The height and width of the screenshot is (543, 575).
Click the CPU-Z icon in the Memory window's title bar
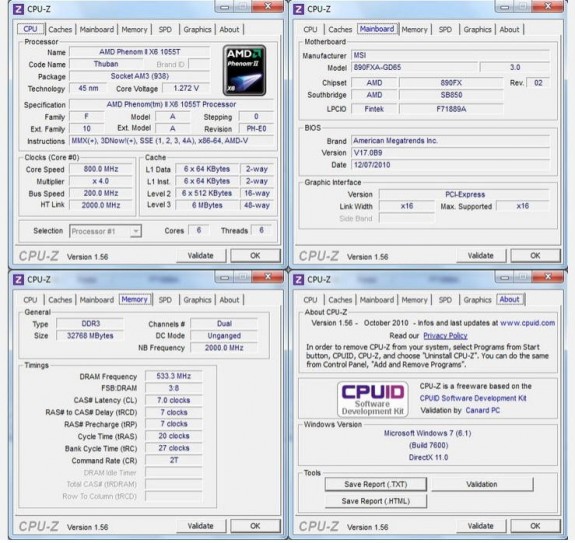18,279
